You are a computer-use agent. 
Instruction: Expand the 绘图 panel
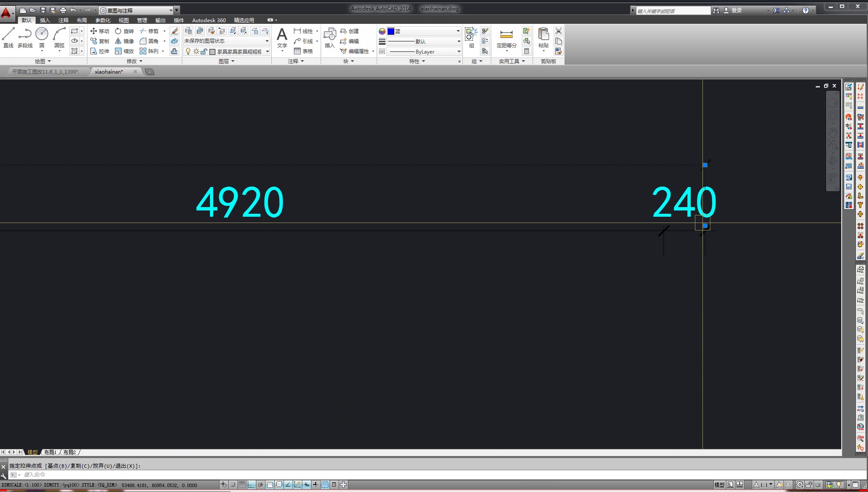point(43,61)
